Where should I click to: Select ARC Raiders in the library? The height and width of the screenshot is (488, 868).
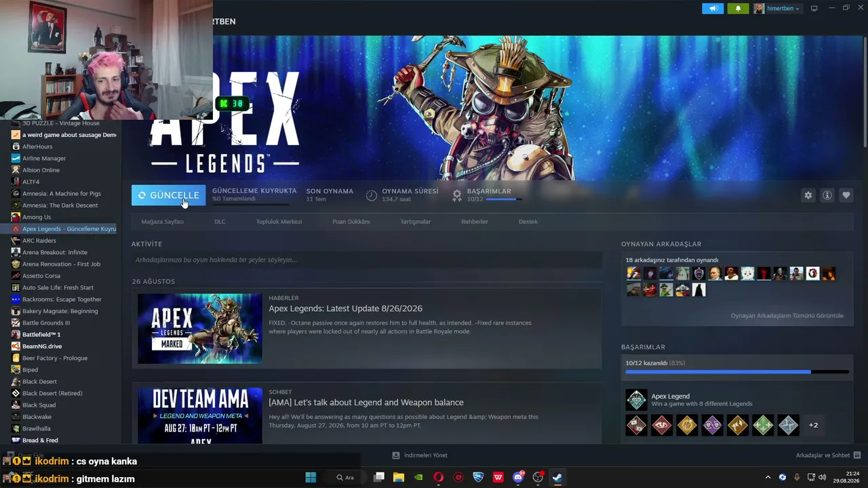[39, 241]
